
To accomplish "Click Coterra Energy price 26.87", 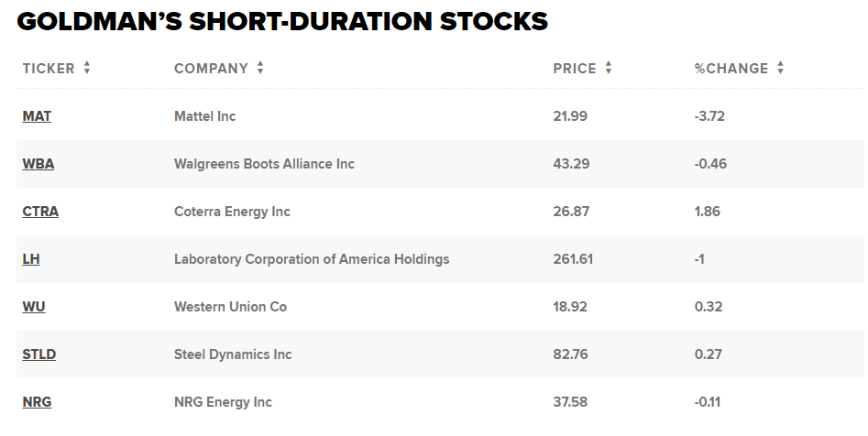I will 571,212.
